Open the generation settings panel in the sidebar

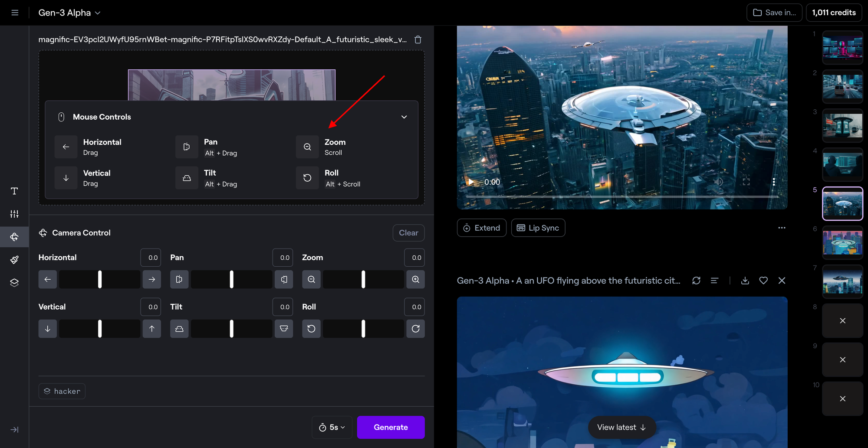(x=14, y=214)
